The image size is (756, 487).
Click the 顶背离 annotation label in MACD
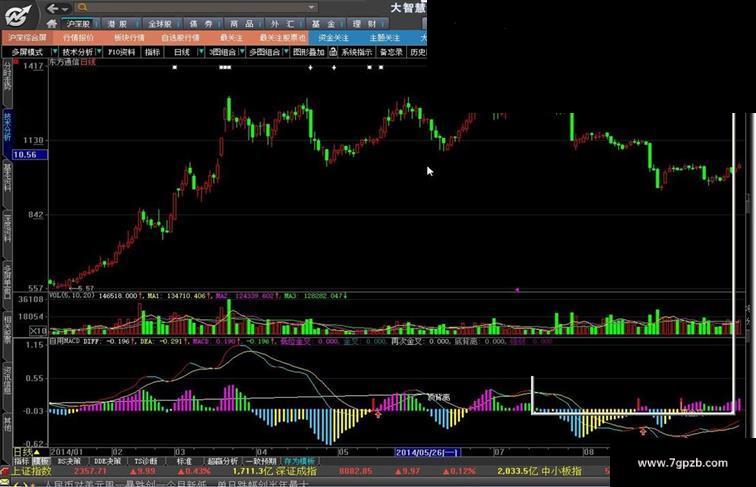coord(439,398)
